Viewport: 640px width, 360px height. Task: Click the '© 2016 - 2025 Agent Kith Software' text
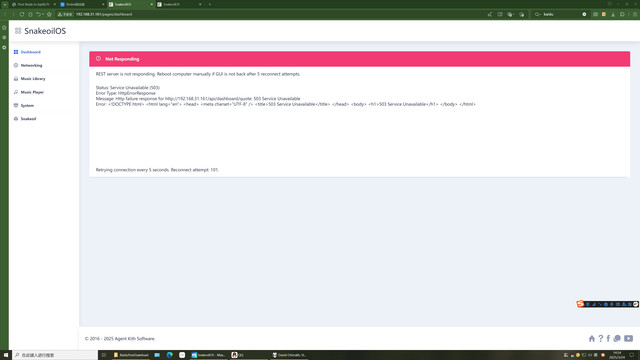(120, 339)
